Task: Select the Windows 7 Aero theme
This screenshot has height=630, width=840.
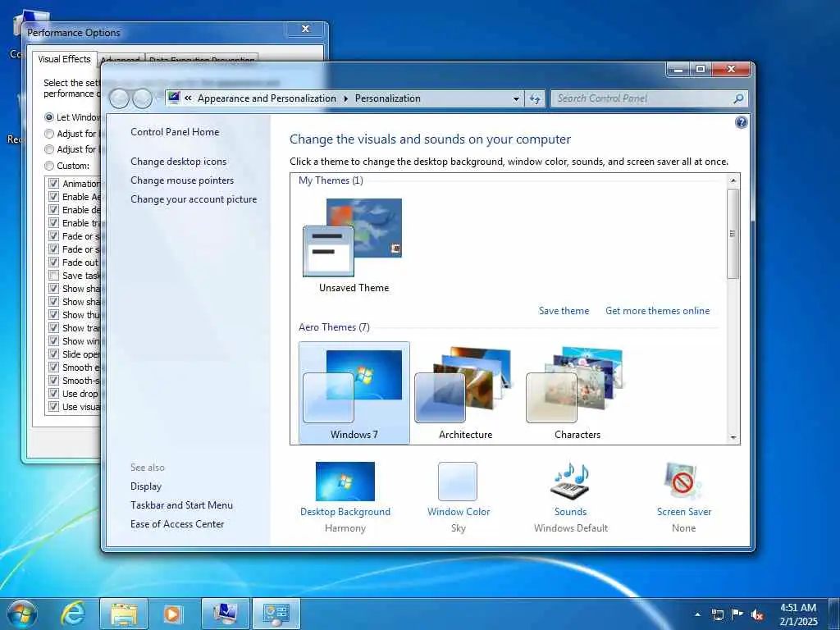Action: pyautogui.click(x=354, y=392)
